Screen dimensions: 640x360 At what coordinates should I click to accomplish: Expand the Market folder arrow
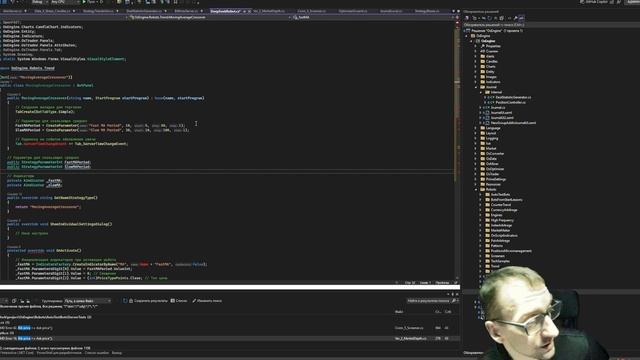pyautogui.click(x=476, y=149)
